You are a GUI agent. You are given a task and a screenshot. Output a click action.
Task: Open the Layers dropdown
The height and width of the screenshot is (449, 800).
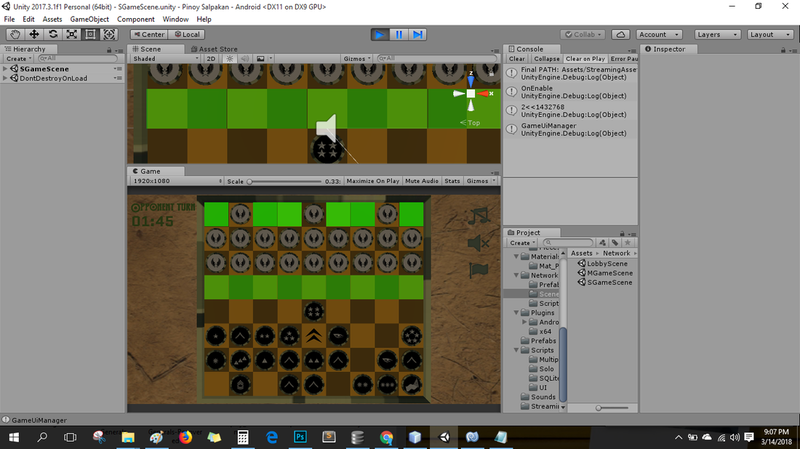[x=717, y=34]
